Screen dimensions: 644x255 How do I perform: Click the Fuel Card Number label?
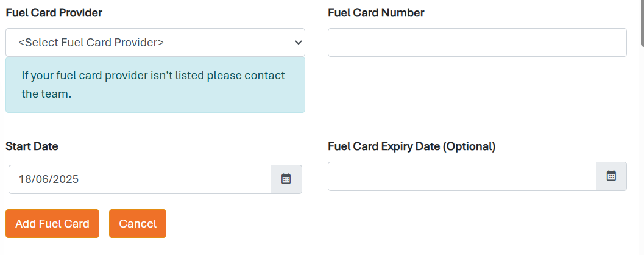[x=376, y=12]
